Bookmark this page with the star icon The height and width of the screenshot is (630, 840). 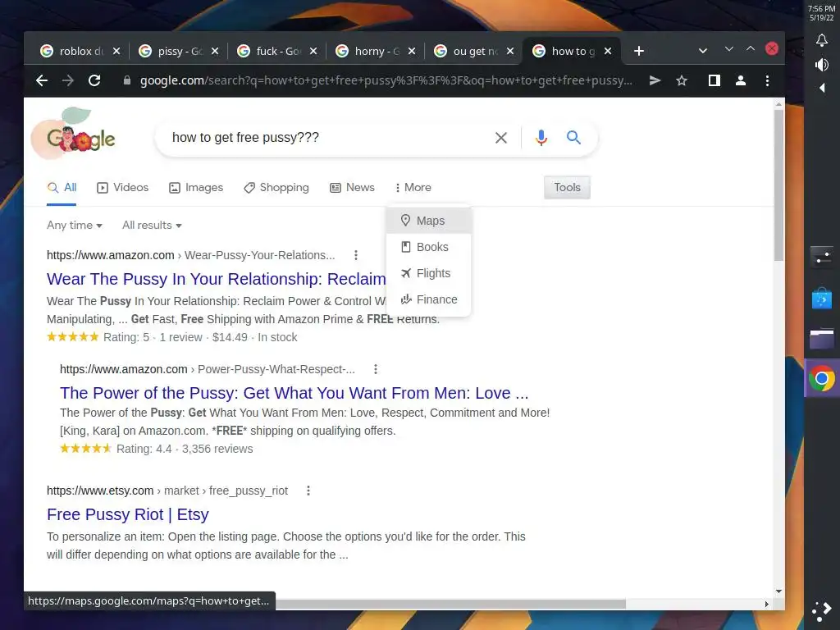(x=682, y=80)
